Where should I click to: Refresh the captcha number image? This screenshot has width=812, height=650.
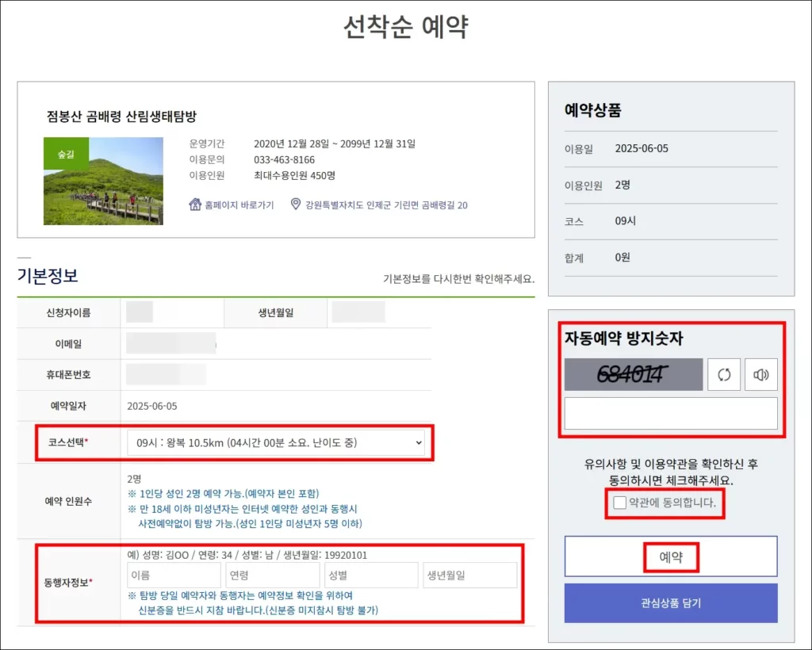pos(723,374)
